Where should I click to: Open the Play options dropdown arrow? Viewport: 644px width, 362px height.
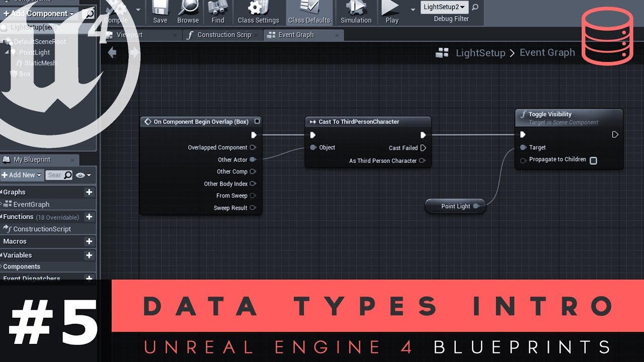coord(413,9)
